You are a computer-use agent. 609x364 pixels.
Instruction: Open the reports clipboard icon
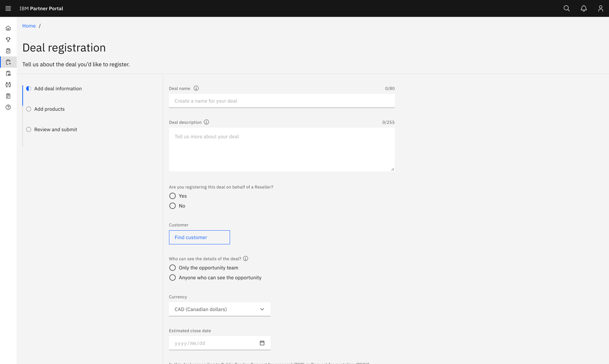pos(8,96)
